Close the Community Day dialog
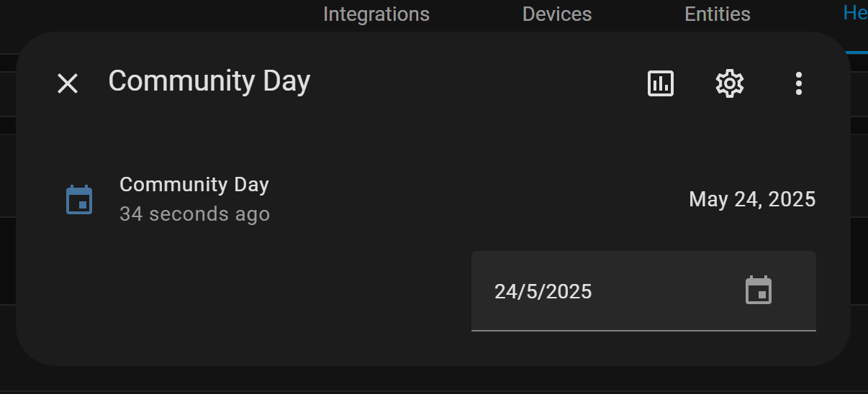Image resolution: width=868 pixels, height=394 pixels. [68, 83]
